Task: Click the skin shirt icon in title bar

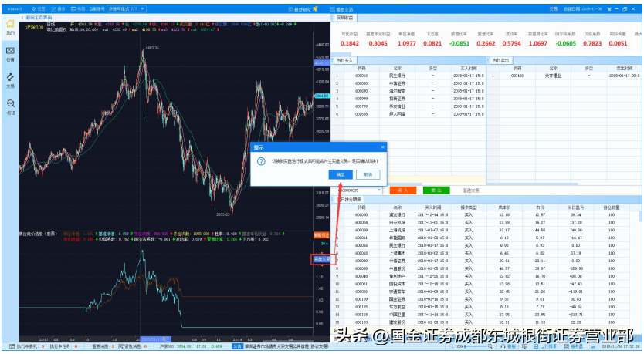Action: (x=609, y=8)
